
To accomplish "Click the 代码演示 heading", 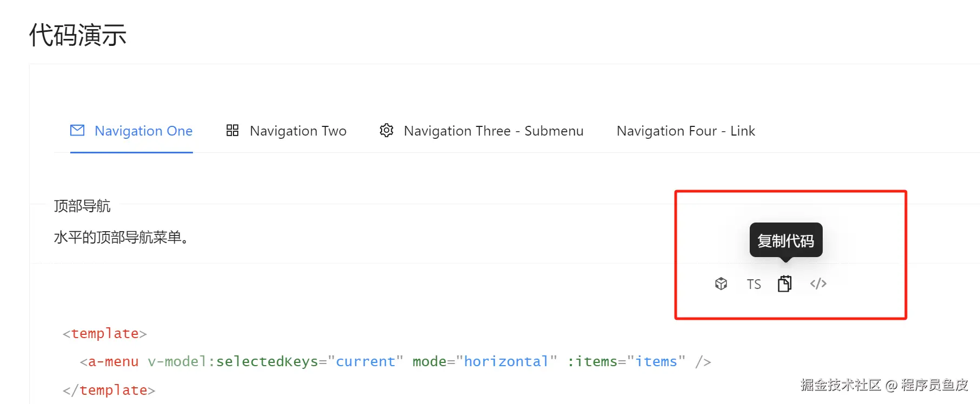I will click(x=78, y=35).
